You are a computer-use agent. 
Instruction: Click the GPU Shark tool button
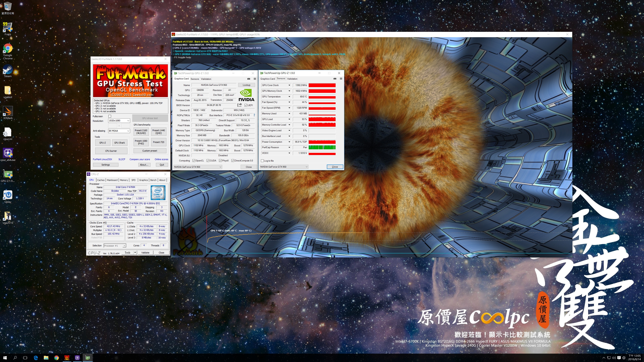coord(120,143)
